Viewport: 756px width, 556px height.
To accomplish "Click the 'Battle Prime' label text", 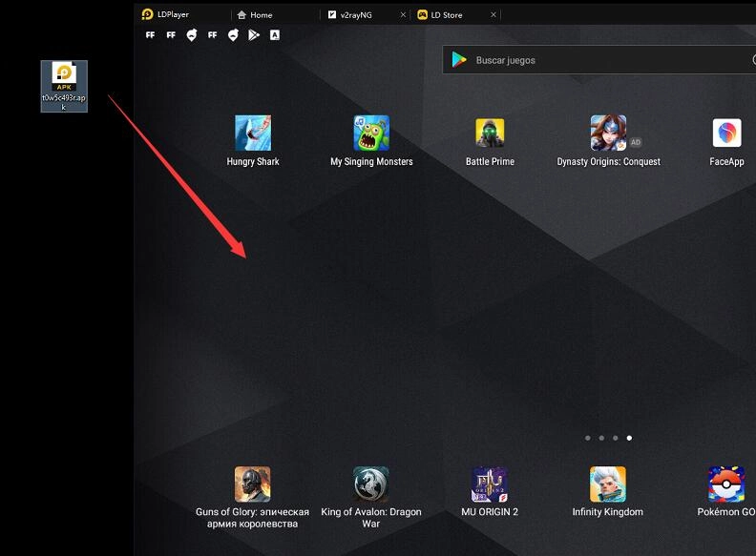I will [x=490, y=161].
